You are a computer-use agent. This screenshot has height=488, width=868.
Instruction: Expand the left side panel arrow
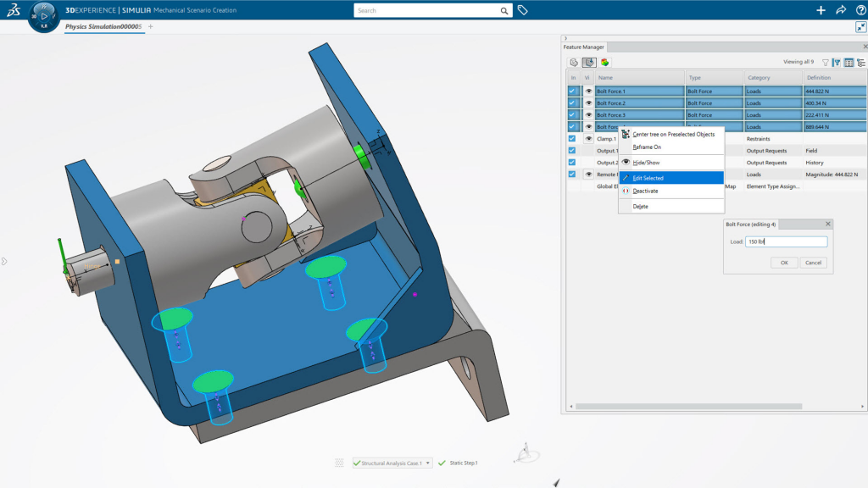pos(4,261)
